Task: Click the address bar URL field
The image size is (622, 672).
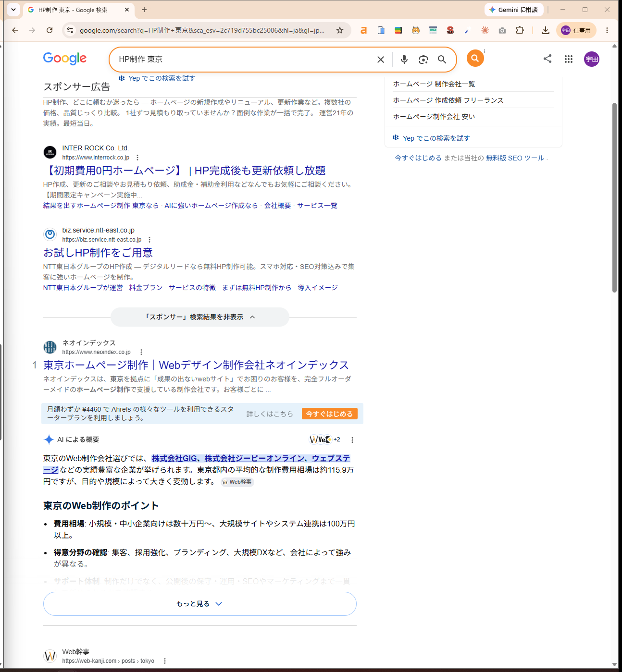Action: click(202, 30)
